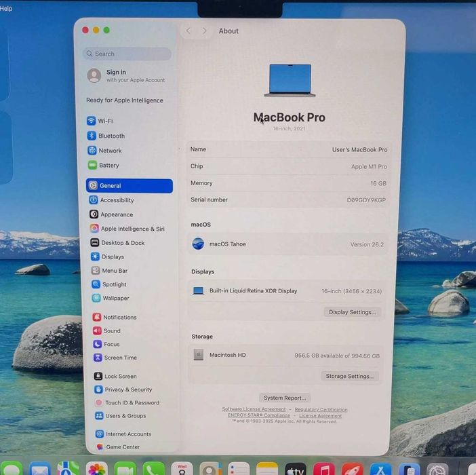
Task: Open the Battery settings pane
Action: [x=104, y=165]
